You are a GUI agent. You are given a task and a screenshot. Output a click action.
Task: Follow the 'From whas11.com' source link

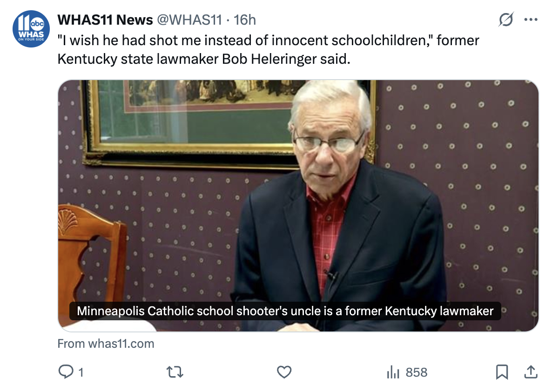(106, 344)
